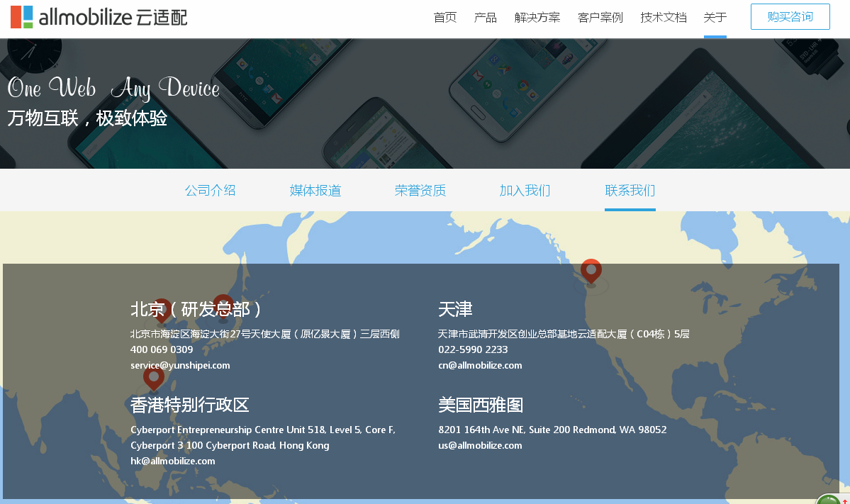The height and width of the screenshot is (504, 850).
Task: Click the map pin overlapping 北京 text
Action: point(162,308)
